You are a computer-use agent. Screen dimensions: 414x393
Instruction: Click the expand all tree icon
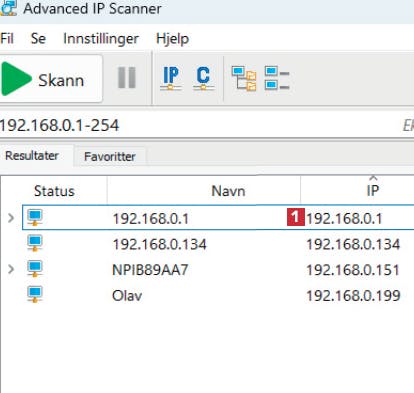point(244,78)
